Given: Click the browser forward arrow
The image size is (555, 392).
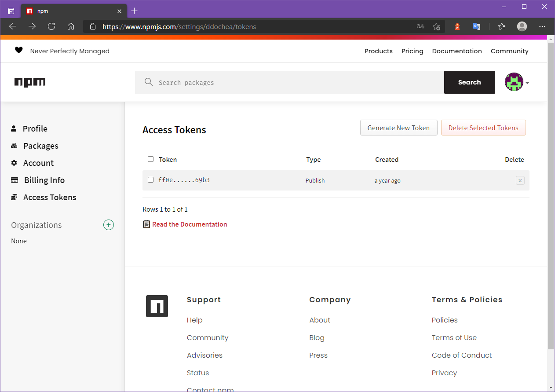Looking at the screenshot, I should 32,26.
